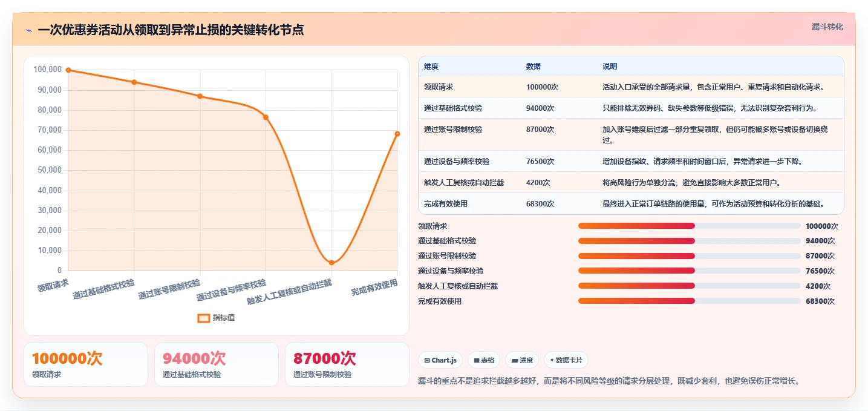Click the 领取请求 progress bar

tap(690, 226)
